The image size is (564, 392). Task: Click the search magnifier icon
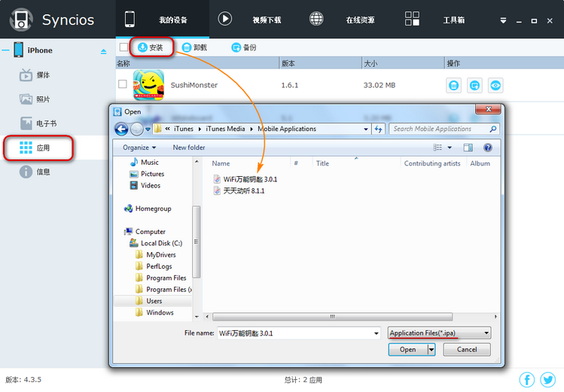point(493,129)
